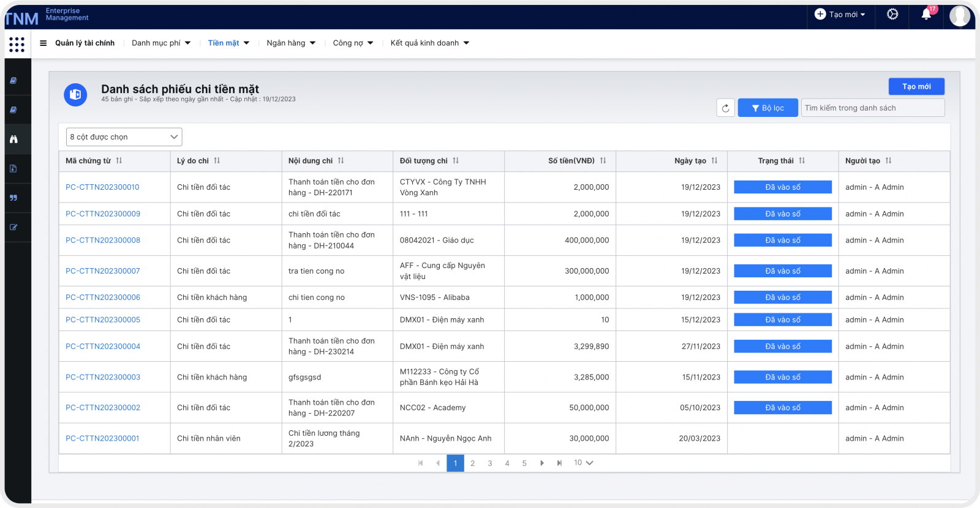Select current page 1 in pagination

coord(456,463)
